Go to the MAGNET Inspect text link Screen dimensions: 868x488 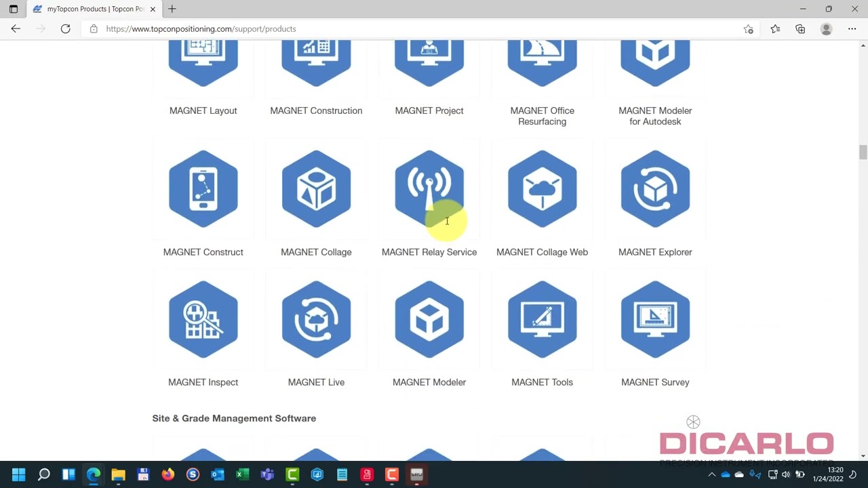[203, 382]
